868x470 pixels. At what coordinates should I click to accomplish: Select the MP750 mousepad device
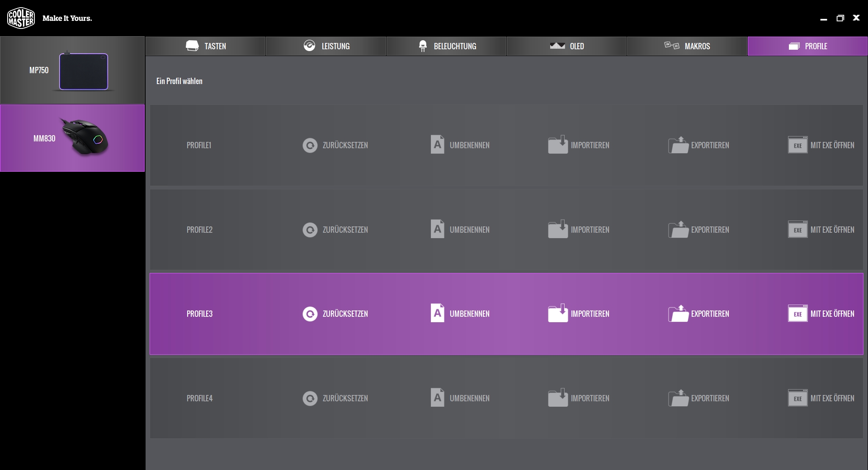(72, 70)
